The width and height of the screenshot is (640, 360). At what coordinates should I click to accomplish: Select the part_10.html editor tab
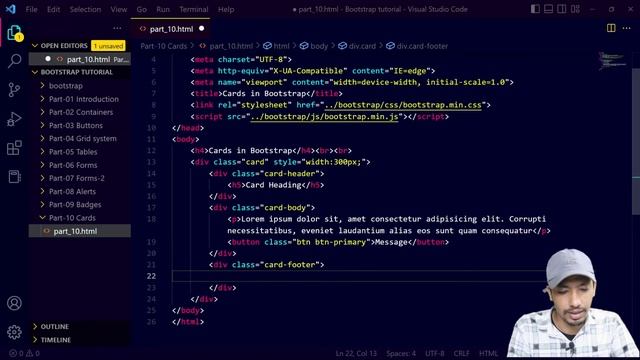click(x=171, y=29)
